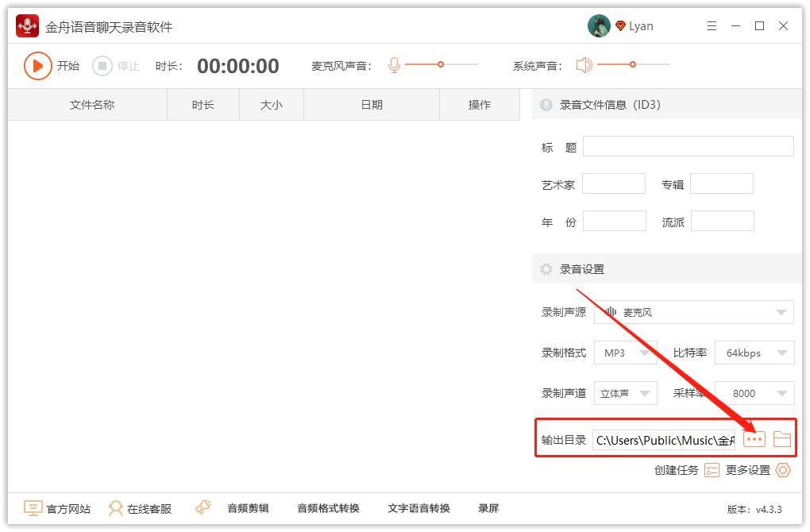
Task: Click the microphone volume slider handle
Action: (441, 64)
